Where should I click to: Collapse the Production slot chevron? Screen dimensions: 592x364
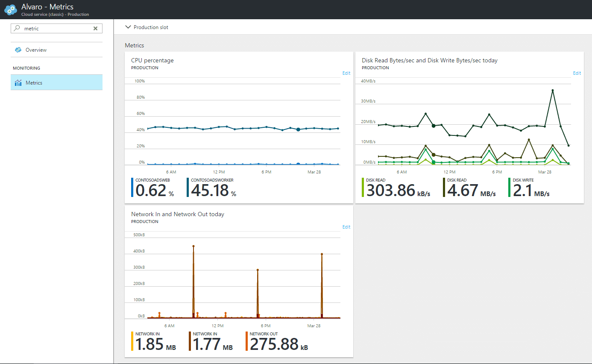(128, 27)
